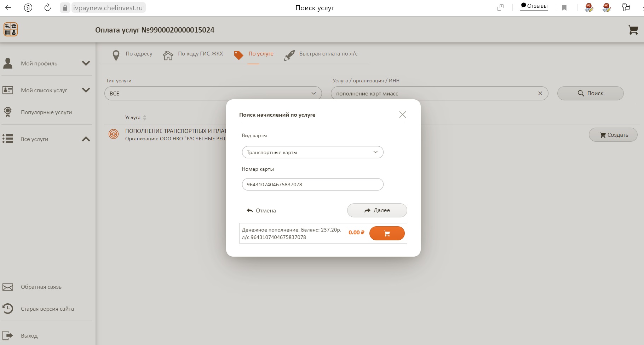Log out via Выход

tap(29, 336)
